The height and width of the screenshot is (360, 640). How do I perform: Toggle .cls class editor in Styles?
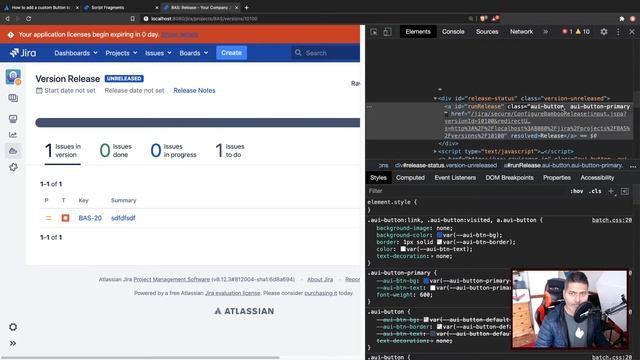pos(596,191)
